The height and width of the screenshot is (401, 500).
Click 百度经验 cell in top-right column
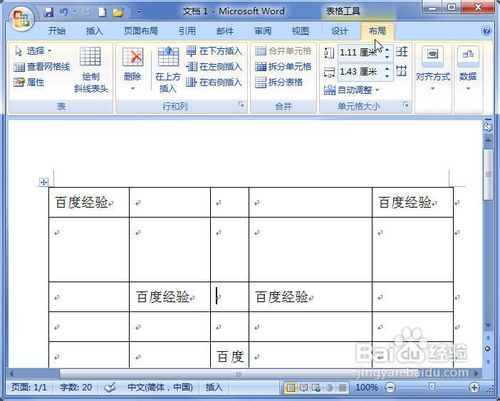click(x=405, y=202)
